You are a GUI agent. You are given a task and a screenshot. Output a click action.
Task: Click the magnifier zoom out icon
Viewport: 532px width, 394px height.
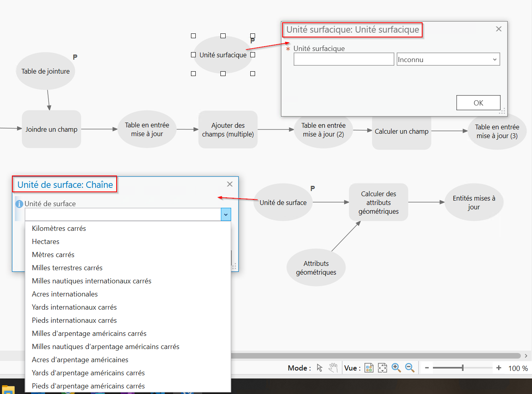click(409, 368)
